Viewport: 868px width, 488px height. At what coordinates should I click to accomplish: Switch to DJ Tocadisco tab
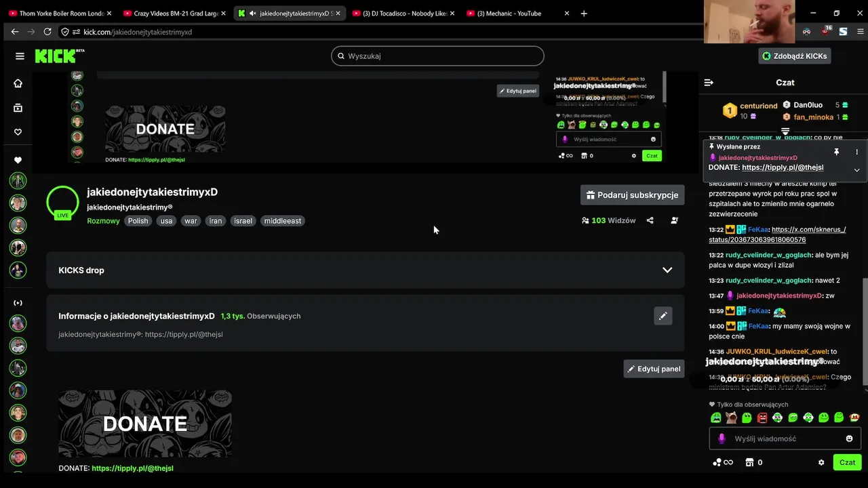[403, 13]
